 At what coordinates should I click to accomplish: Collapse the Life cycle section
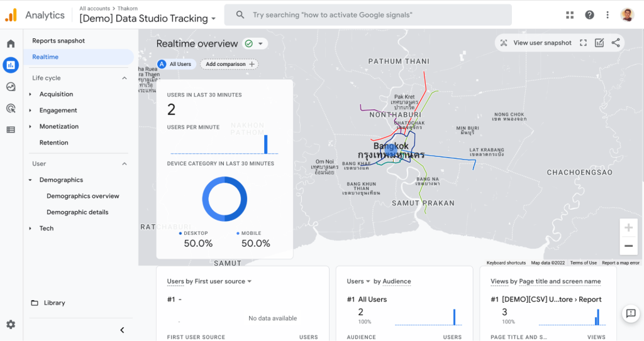125,78
